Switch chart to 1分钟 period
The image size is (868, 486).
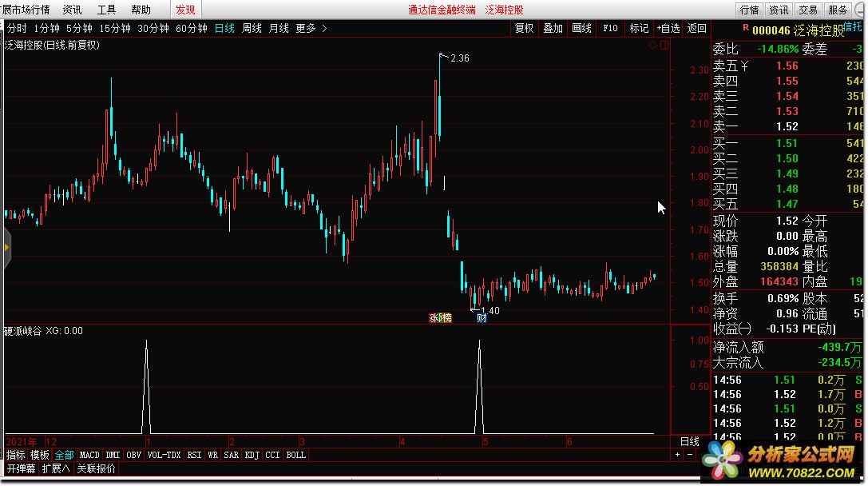[x=46, y=28]
